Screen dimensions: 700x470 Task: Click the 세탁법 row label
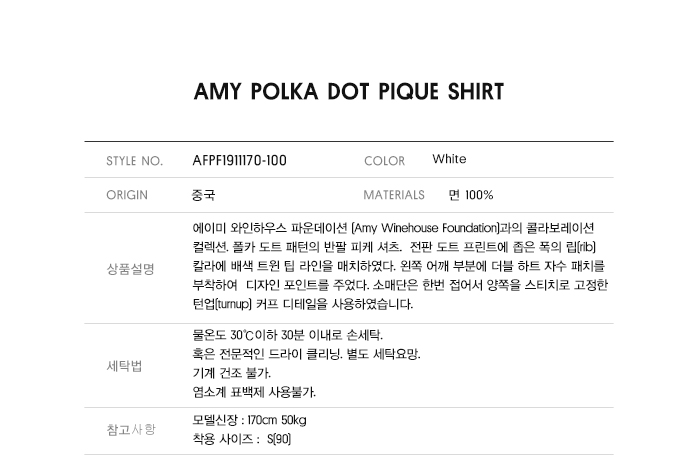coord(125,365)
